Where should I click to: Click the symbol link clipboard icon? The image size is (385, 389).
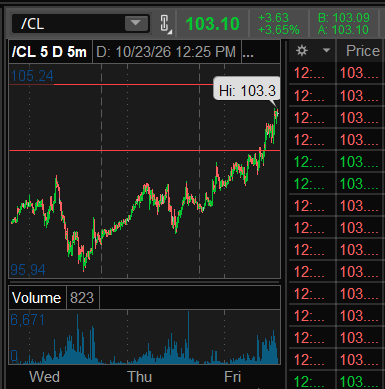tap(165, 24)
